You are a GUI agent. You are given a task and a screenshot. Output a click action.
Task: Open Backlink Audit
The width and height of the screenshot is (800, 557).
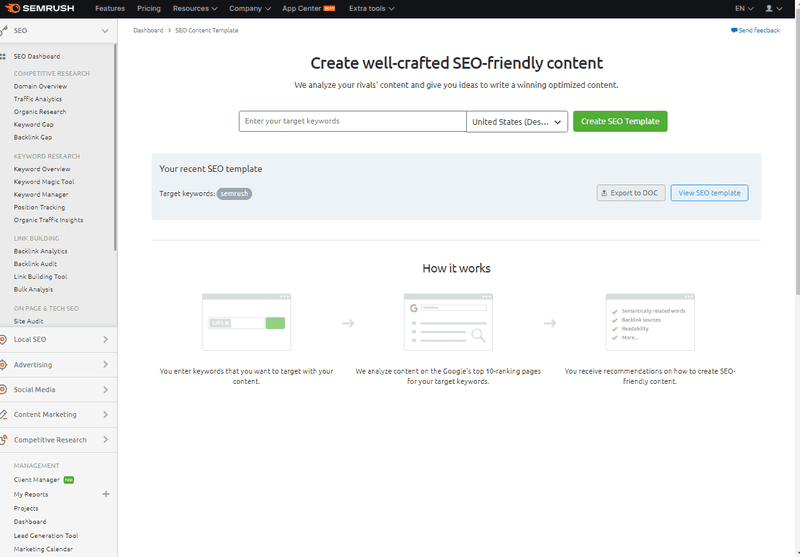point(35,264)
